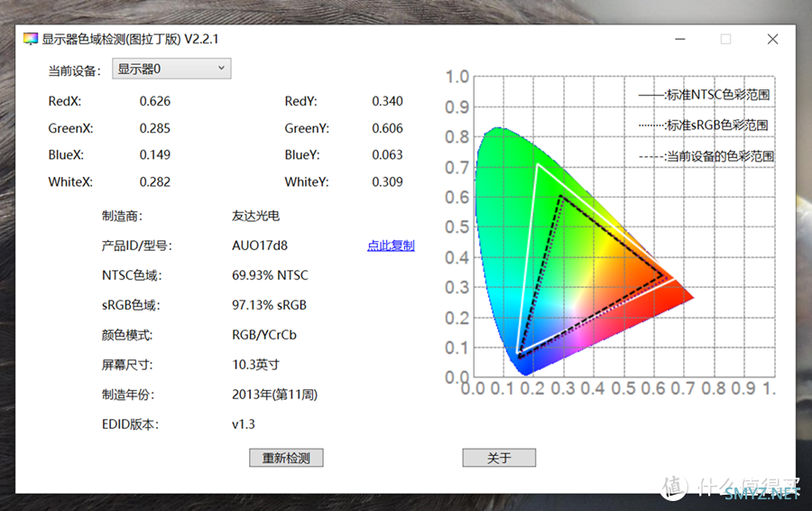
Task: Click the disabled maximize window icon
Action: coord(726,39)
